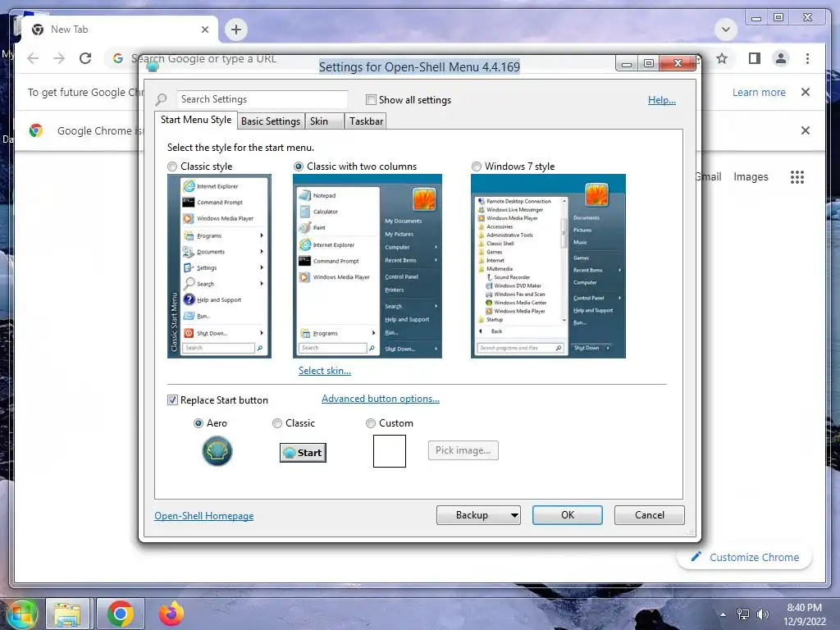Uncheck Replace Start button

click(x=172, y=400)
